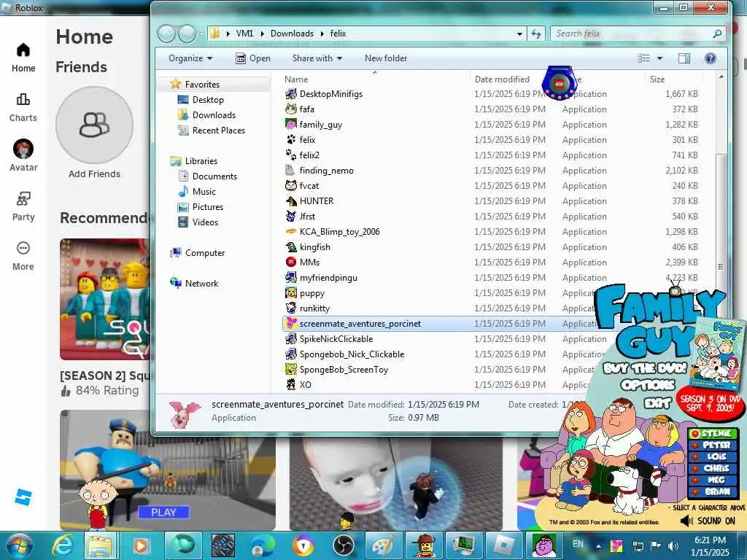
Task: Open the Squid game thumbnail in Roblox
Action: click(x=105, y=299)
